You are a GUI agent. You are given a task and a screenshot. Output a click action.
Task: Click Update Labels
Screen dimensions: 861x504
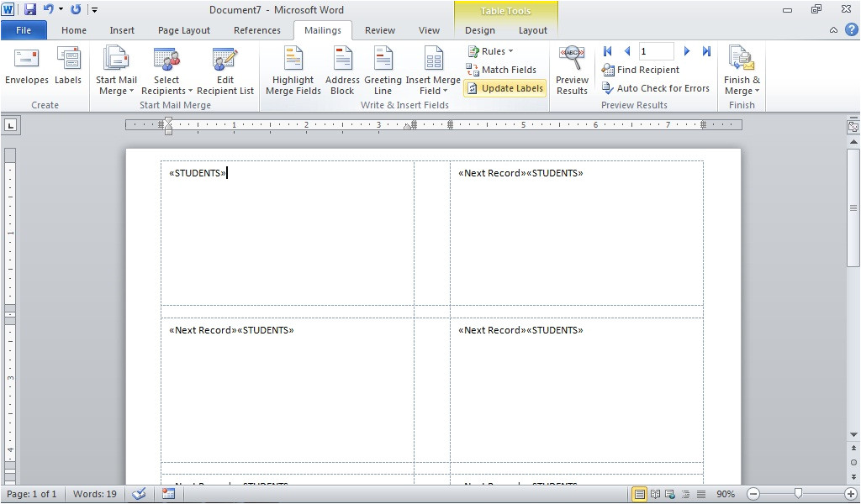click(504, 88)
